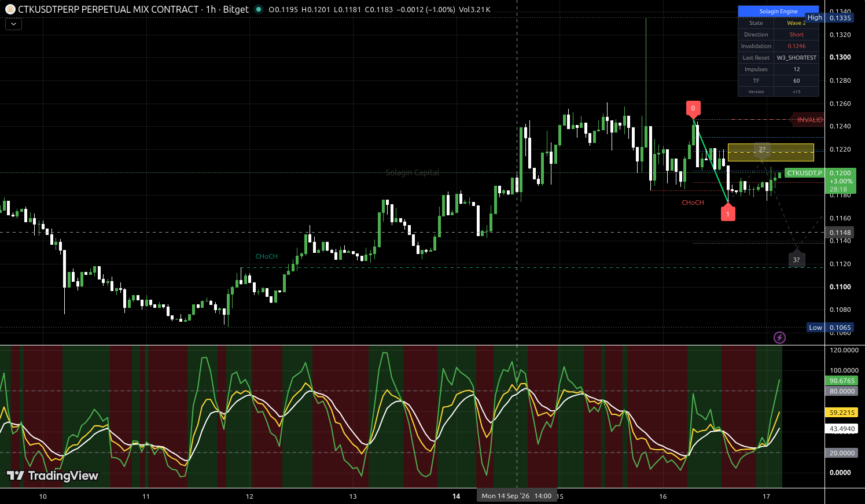The height and width of the screenshot is (504, 865).
Task: Select the red wave marker labeled 0
Action: [x=693, y=108]
